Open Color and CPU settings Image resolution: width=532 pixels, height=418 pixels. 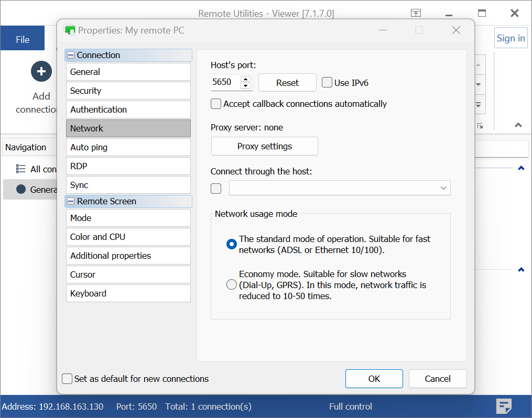[x=128, y=237]
